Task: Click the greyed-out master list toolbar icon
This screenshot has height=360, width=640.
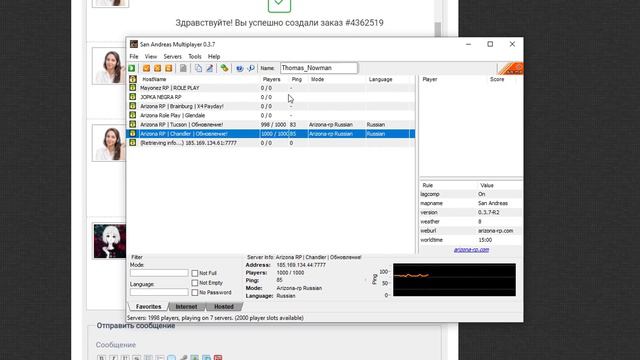Action: point(183,68)
